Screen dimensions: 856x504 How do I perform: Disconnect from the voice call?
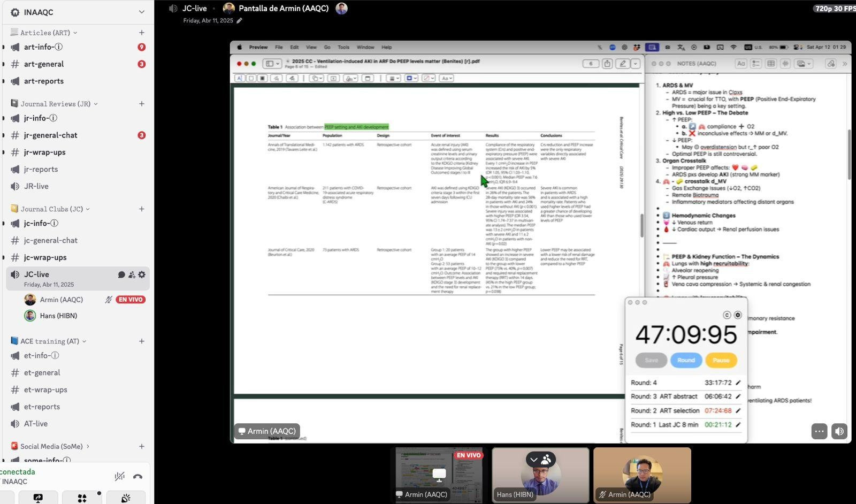(137, 476)
